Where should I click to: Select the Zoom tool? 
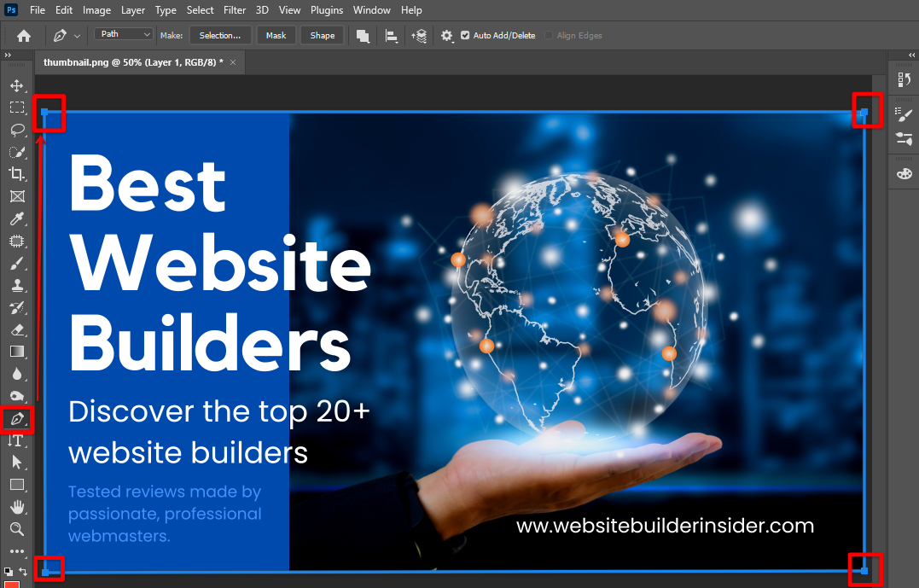pos(17,529)
